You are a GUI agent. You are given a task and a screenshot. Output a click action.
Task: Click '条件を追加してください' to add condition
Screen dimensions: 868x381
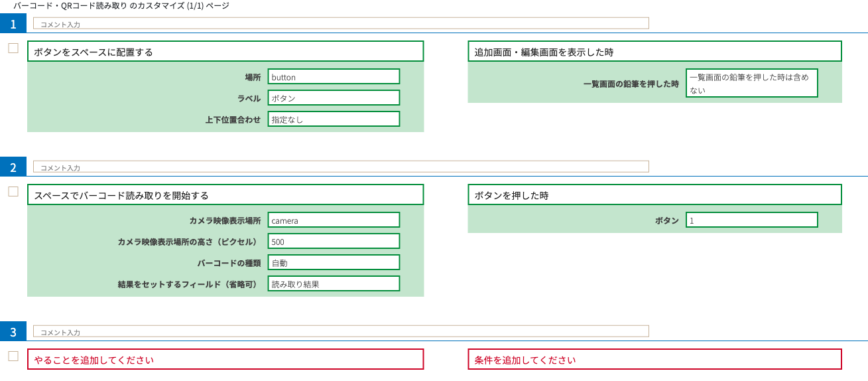click(x=654, y=360)
